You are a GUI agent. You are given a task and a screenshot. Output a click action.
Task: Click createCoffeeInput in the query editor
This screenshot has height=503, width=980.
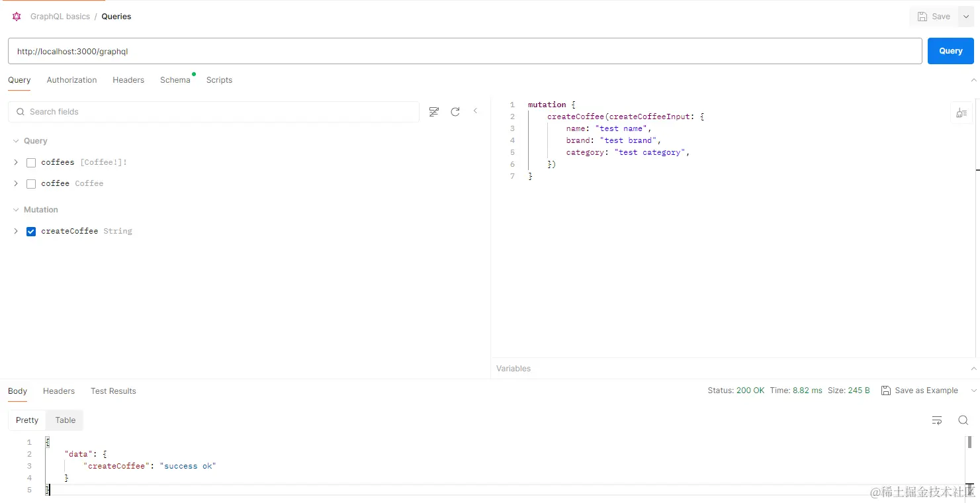pos(650,116)
